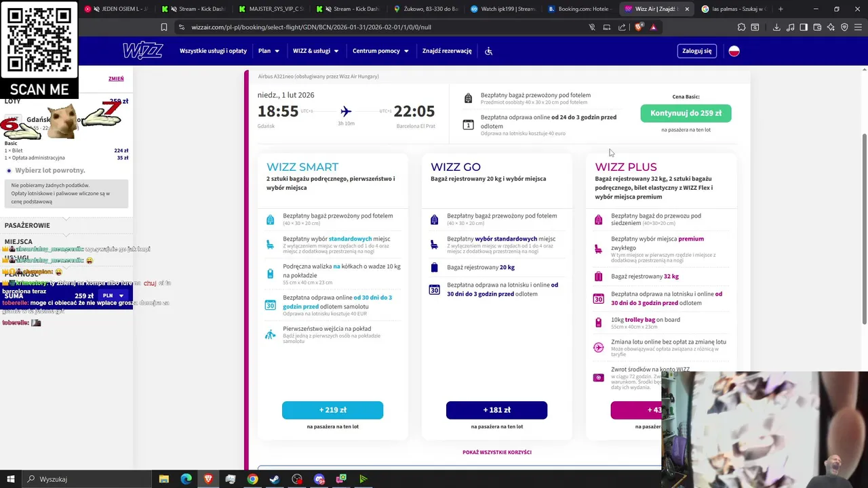The image size is (868, 488).
Task: Open Wszystkie usługi i opłaty menu
Action: [213, 51]
